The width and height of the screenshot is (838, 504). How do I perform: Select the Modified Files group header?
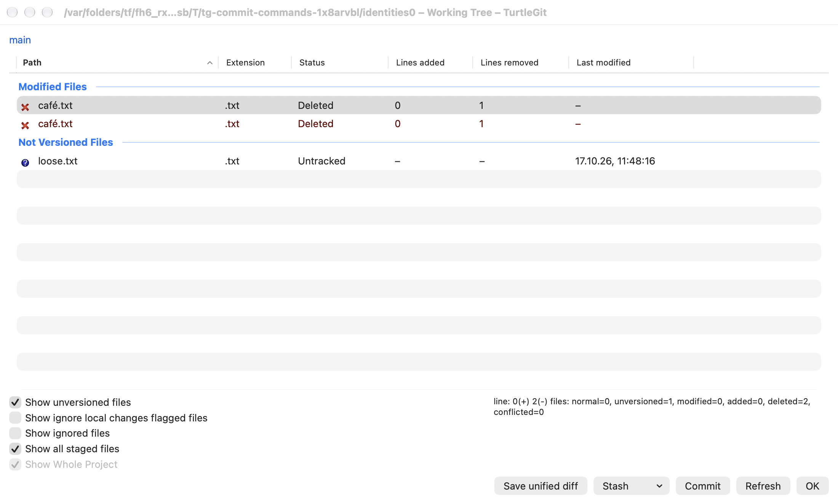53,87
